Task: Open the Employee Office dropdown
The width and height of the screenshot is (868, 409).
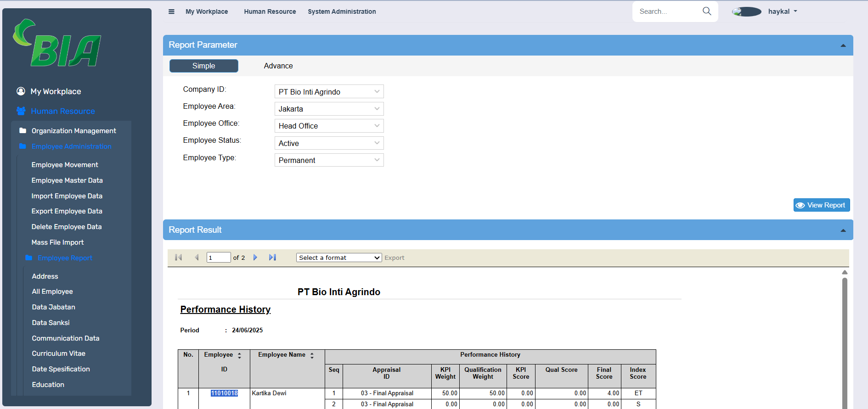Action: [329, 126]
